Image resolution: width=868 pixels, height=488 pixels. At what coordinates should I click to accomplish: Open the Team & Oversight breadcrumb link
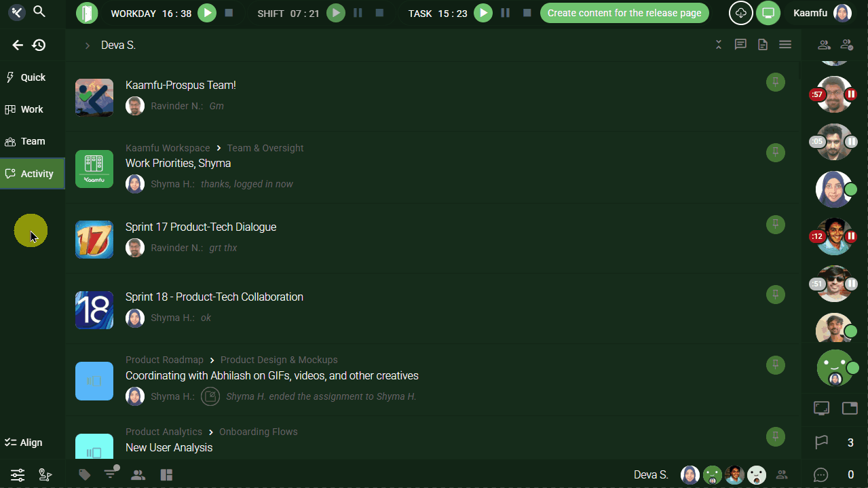click(265, 148)
